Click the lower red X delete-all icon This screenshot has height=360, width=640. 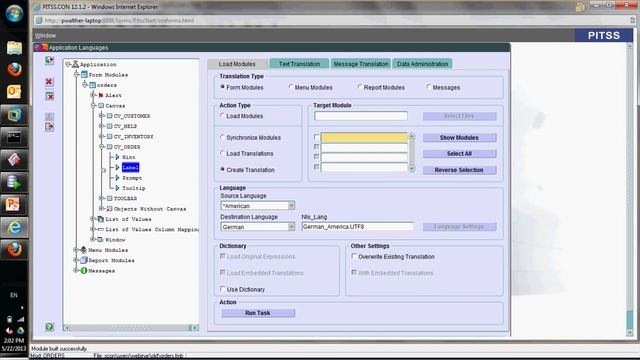tap(49, 96)
